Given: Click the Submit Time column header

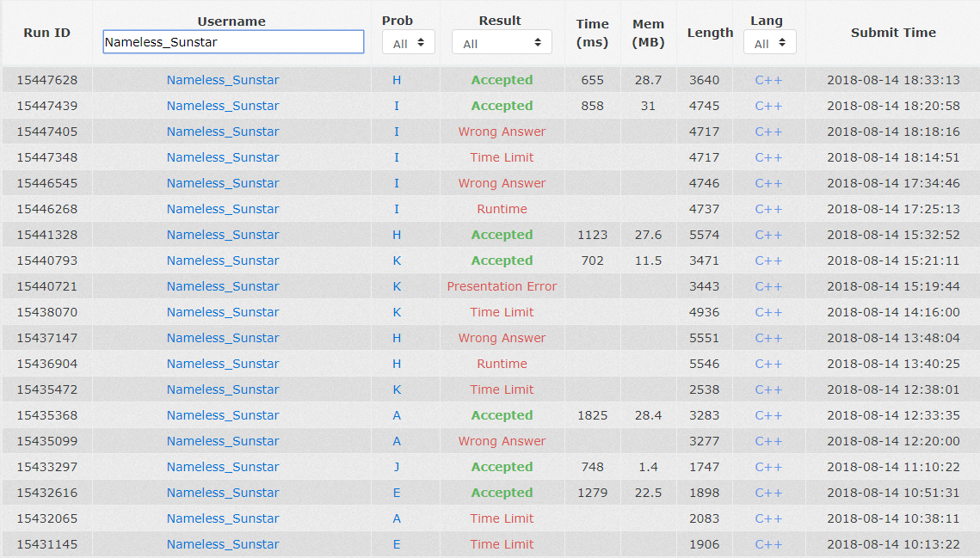Looking at the screenshot, I should (x=893, y=33).
